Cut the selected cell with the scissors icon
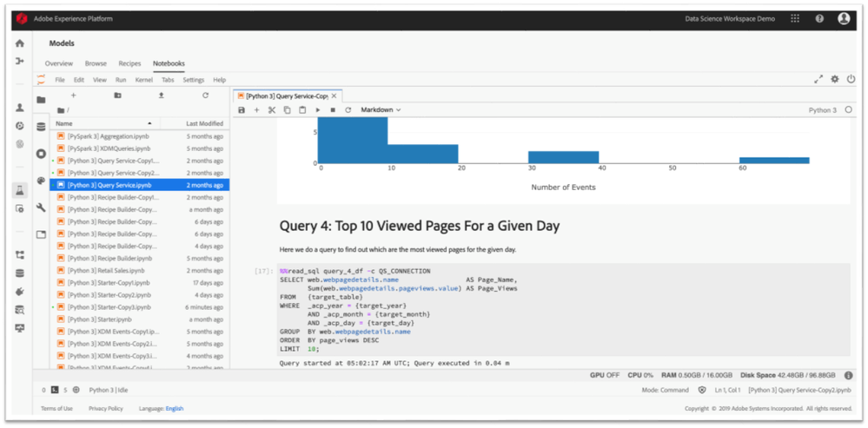Image resolution: width=868 pixels, height=428 pixels. coord(271,110)
